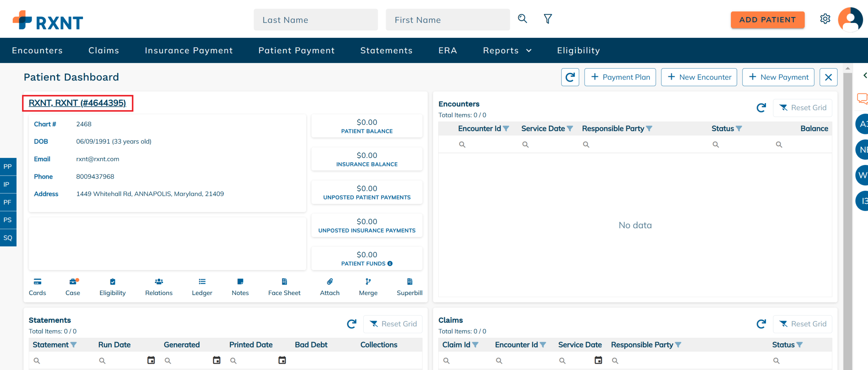Click the ADD PATIENT button
868x370 pixels.
[x=767, y=20]
